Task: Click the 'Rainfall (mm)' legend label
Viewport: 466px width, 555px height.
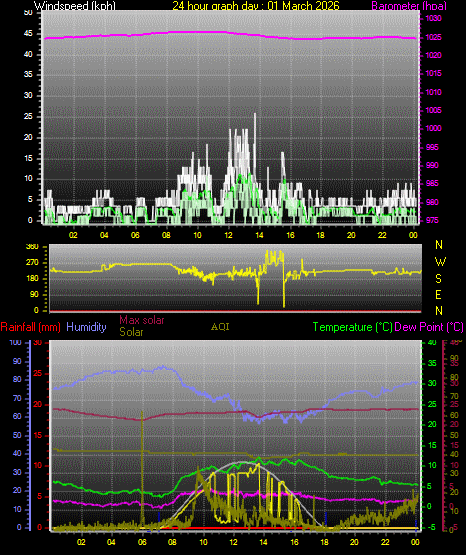Action: pos(30,327)
